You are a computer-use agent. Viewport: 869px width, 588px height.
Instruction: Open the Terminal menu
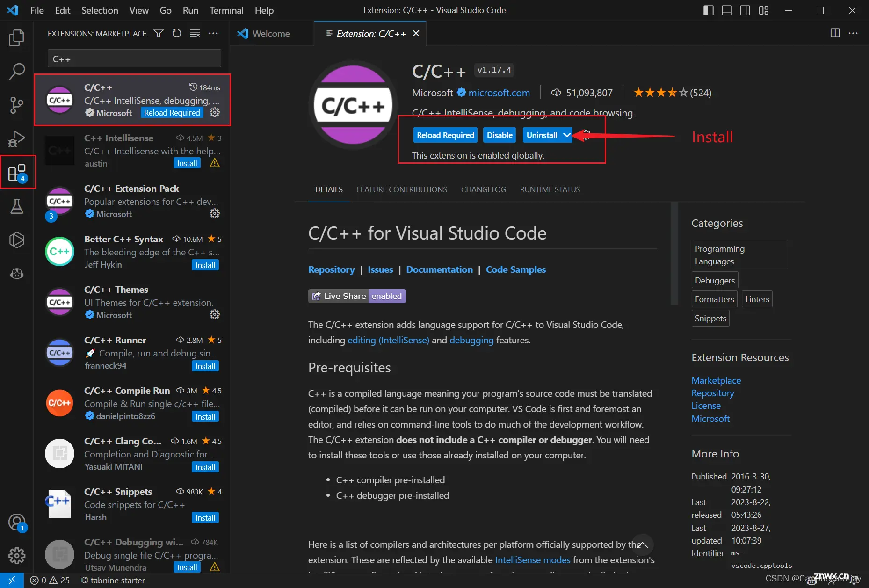226,10
